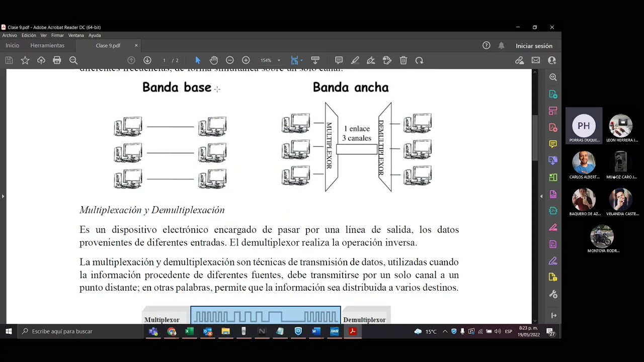
Task: Open File Explorer from taskbar
Action: point(225,331)
